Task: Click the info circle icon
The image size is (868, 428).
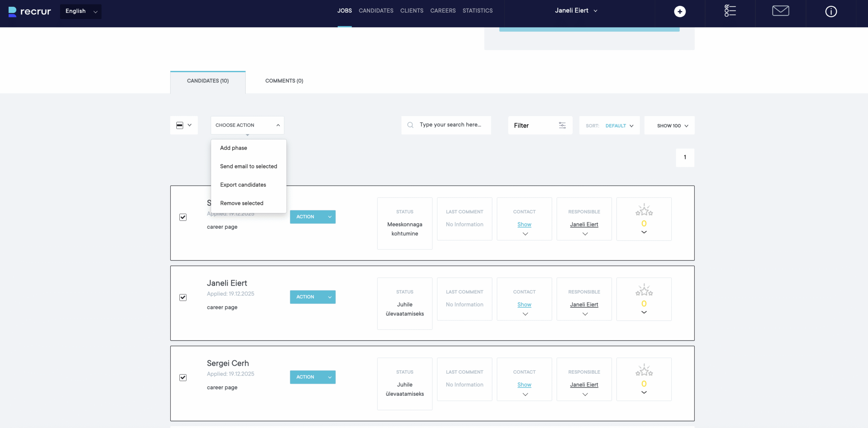Action: click(831, 12)
